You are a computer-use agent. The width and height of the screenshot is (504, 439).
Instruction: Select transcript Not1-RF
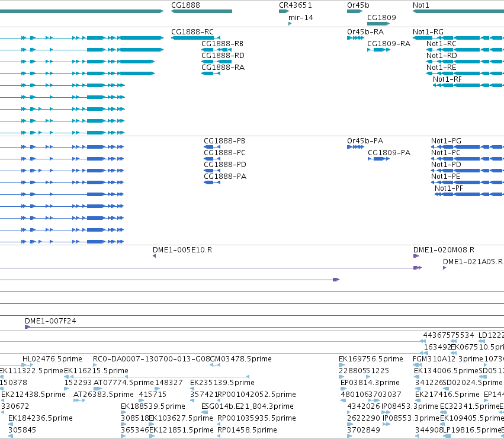[468, 85]
